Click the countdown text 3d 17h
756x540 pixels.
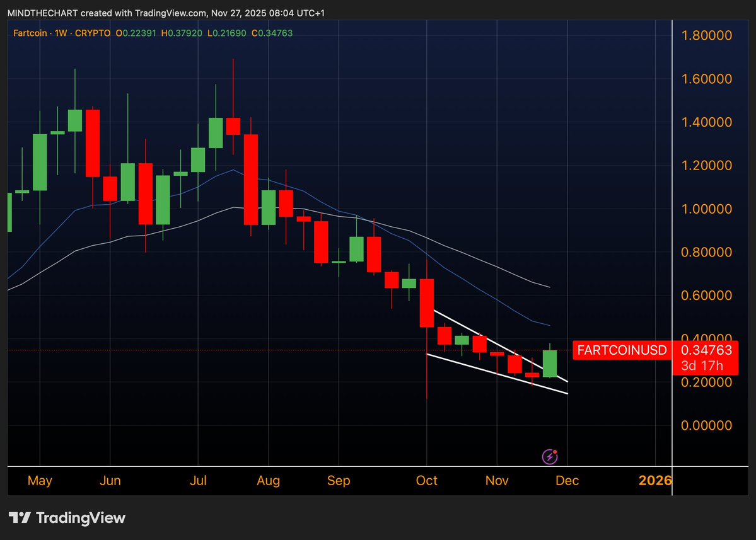coord(702,365)
